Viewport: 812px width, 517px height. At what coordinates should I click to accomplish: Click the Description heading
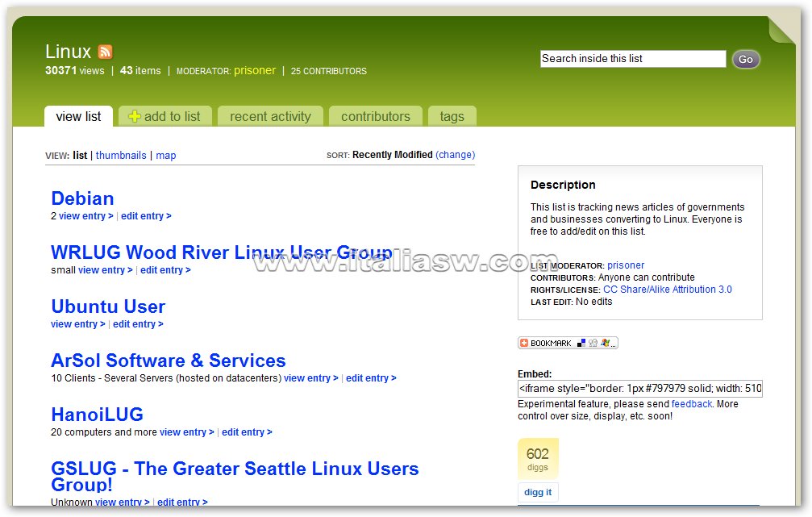tap(563, 185)
